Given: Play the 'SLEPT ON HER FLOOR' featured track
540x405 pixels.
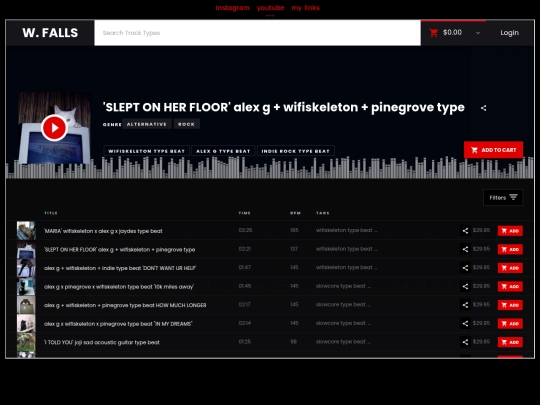Looking at the screenshot, I should pyautogui.click(x=54, y=128).
